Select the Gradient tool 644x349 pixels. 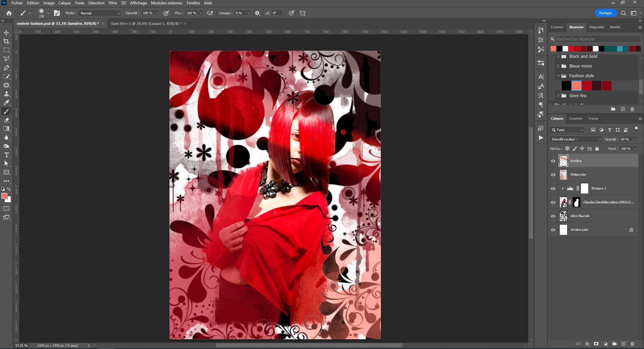pos(6,129)
